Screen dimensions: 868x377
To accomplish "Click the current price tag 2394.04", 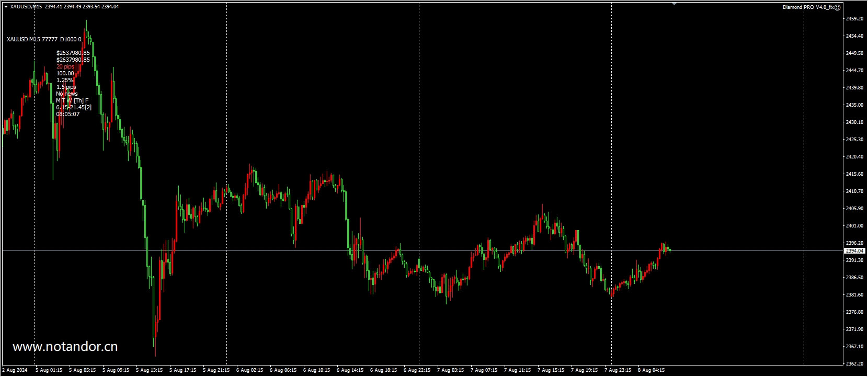I will pos(855,251).
